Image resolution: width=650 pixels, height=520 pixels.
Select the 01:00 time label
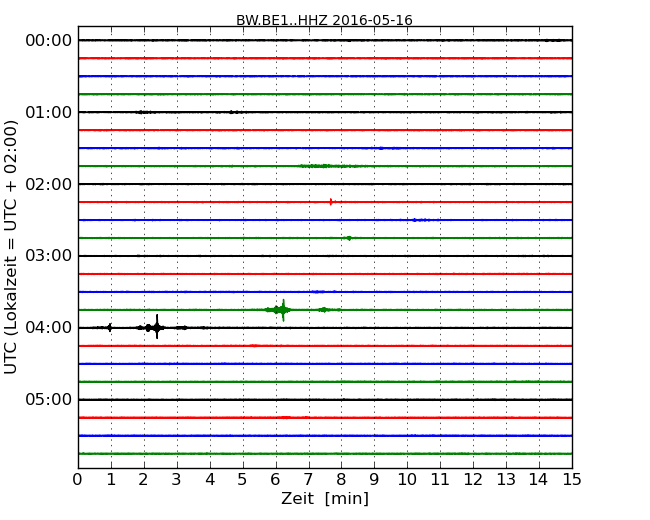pyautogui.click(x=49, y=112)
